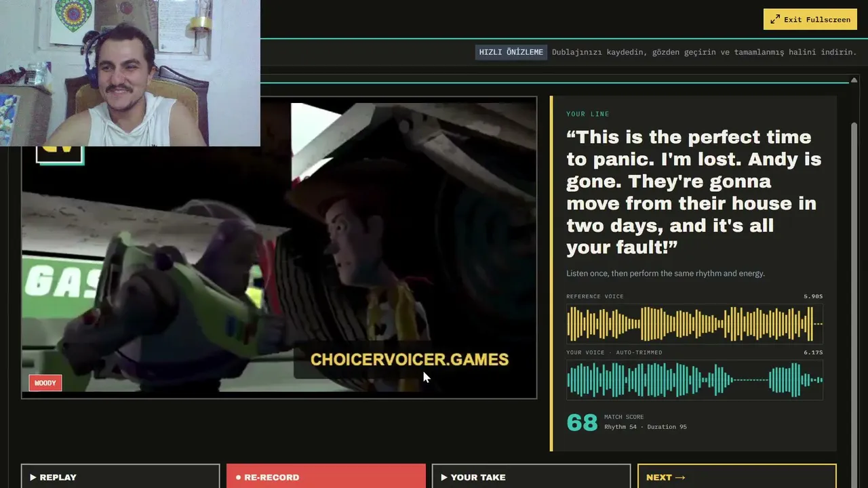Click the your voice duration "6.17S"
The image size is (868, 488).
[x=813, y=352]
